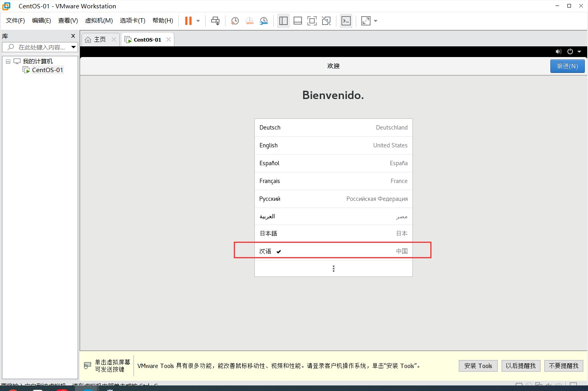This screenshot has width=588, height=391.
Task: Select العربية language row
Action: tap(334, 216)
